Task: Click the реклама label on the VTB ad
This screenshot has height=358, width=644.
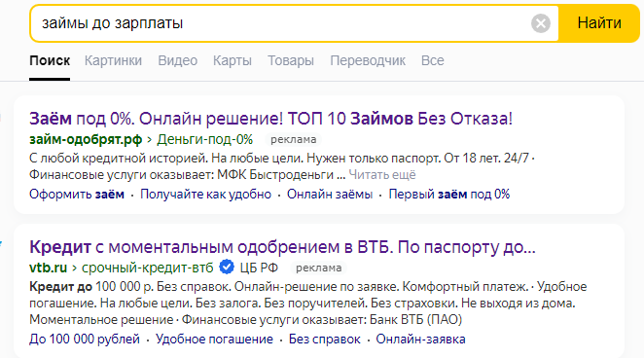Action: point(319,268)
